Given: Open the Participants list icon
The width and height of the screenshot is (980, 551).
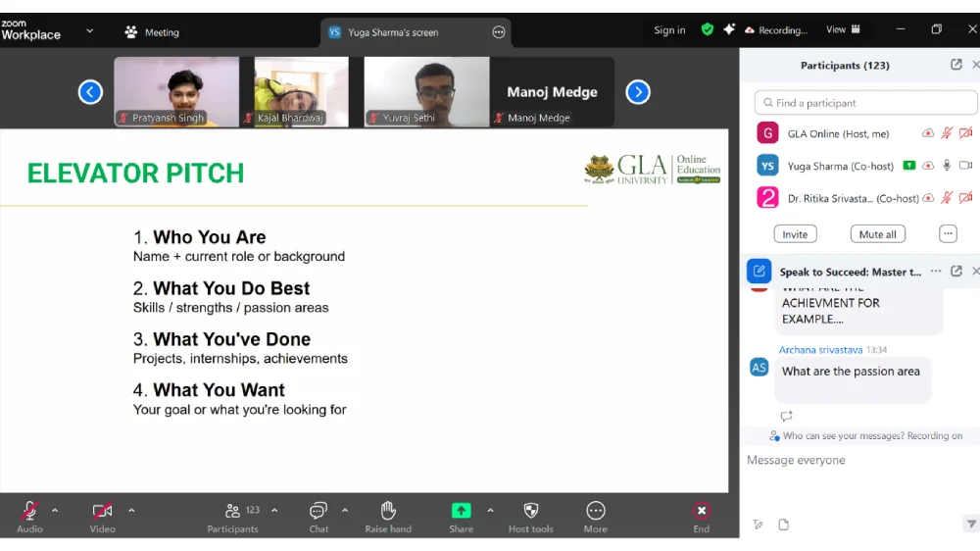Looking at the screenshot, I should 233,511.
